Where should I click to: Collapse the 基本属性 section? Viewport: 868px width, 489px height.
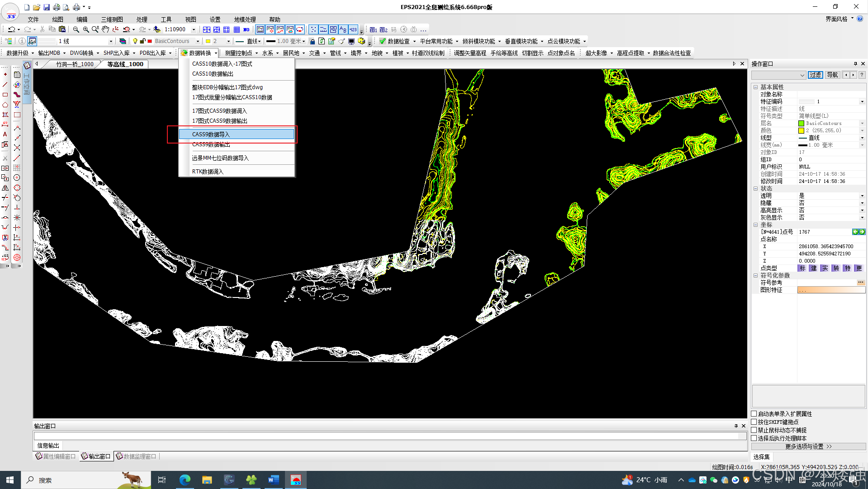(755, 87)
